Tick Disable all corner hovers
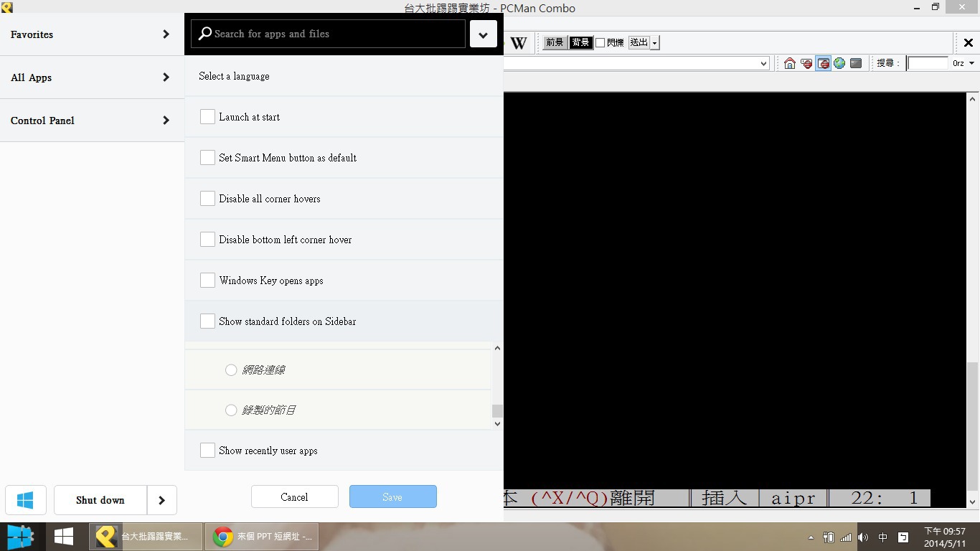Screen dimensions: 980x551 click(207, 198)
